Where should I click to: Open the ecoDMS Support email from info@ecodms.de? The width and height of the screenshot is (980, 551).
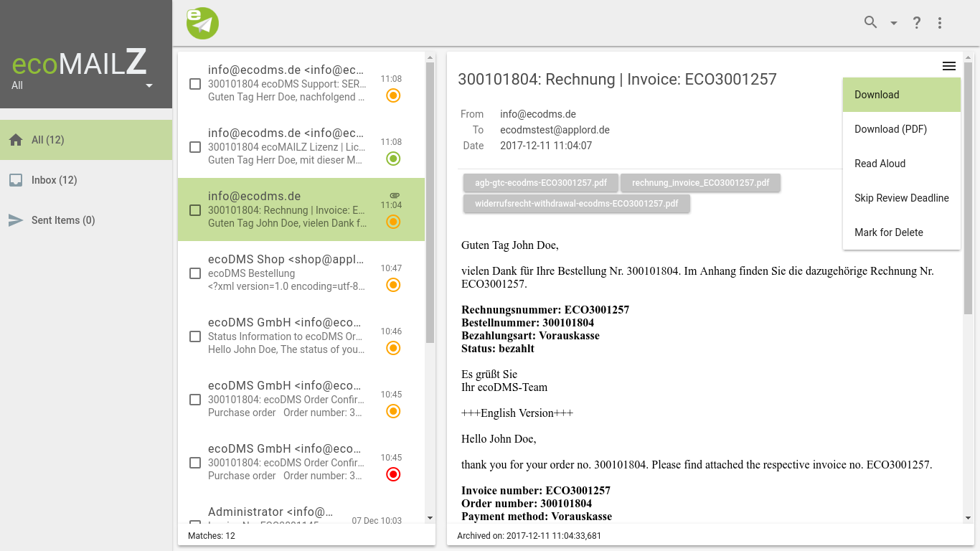301,84
